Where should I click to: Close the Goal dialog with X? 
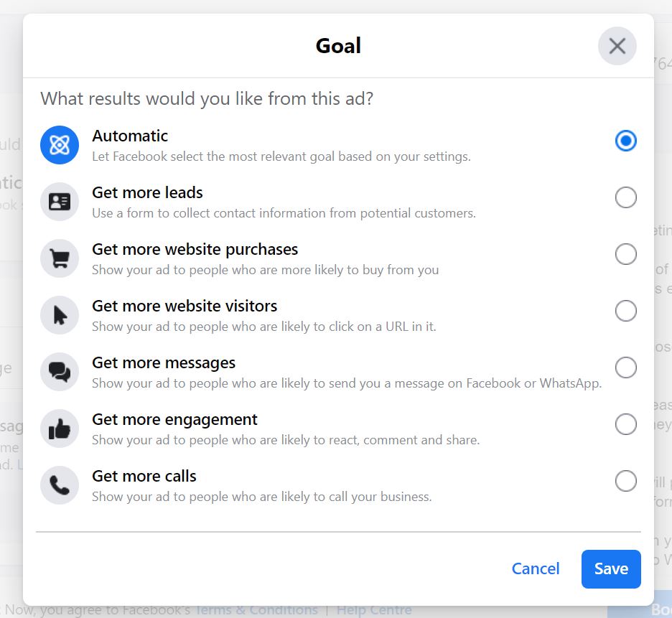pyautogui.click(x=617, y=46)
